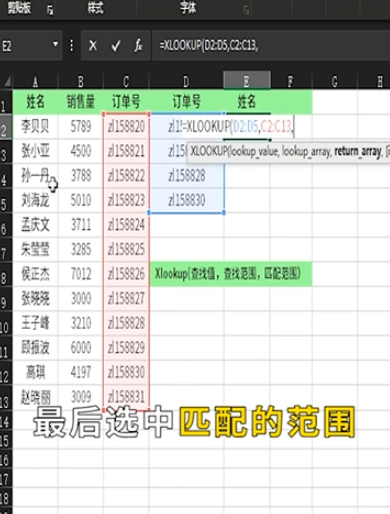390x514 pixels.
Task: Select column G header
Action: 334,81
